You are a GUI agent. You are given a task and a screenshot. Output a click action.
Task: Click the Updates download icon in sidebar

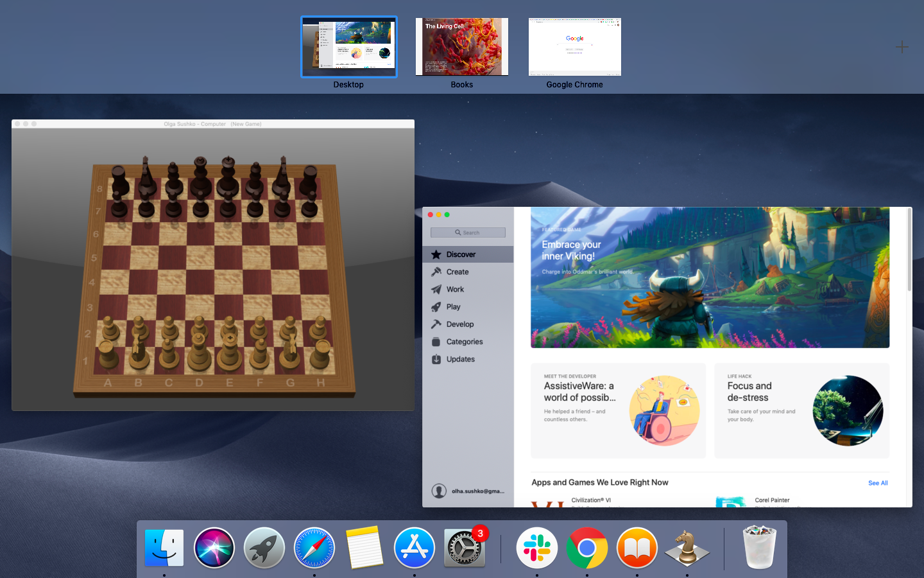(436, 359)
